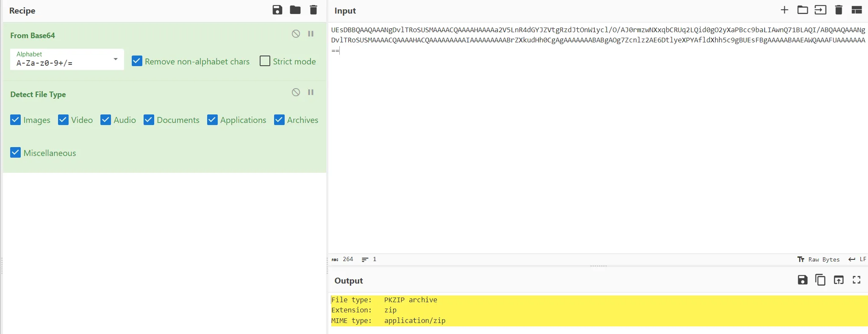Image resolution: width=868 pixels, height=334 pixels.
Task: Save the recipe using the disk icon
Action: coord(277,10)
